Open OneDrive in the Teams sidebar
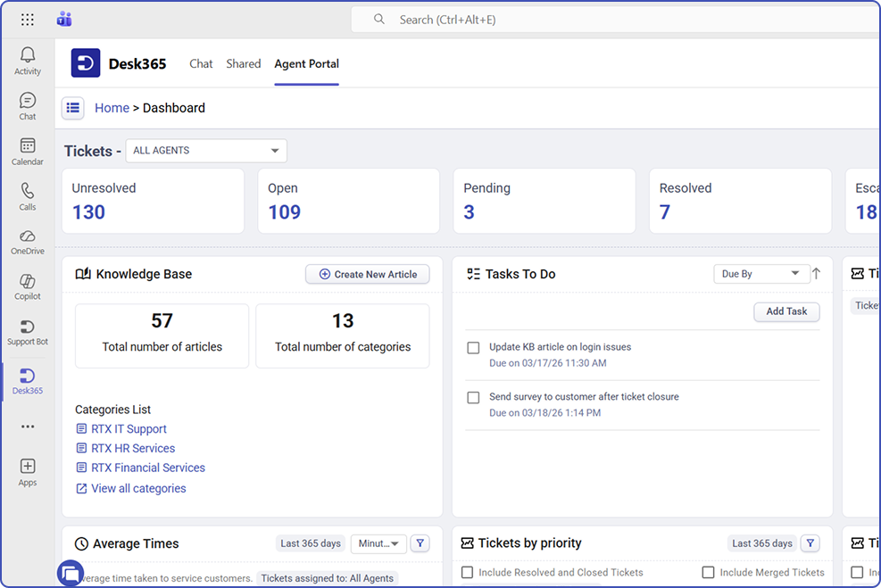 click(28, 242)
